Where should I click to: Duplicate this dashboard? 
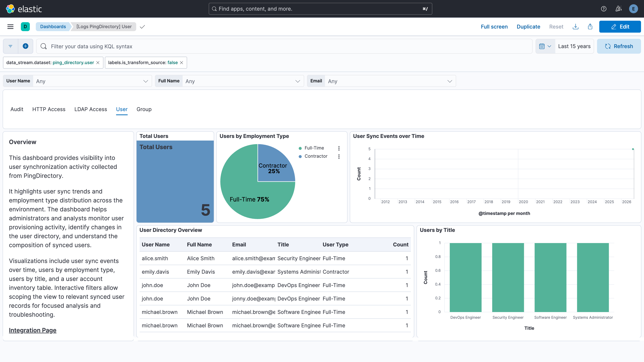coord(528,26)
